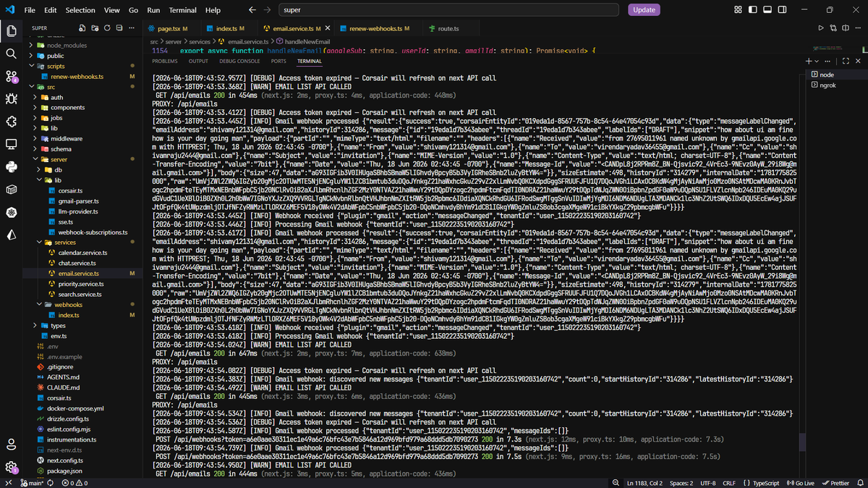Collapse all folders in Explorer
This screenshot has height=488, width=868.
point(119,28)
